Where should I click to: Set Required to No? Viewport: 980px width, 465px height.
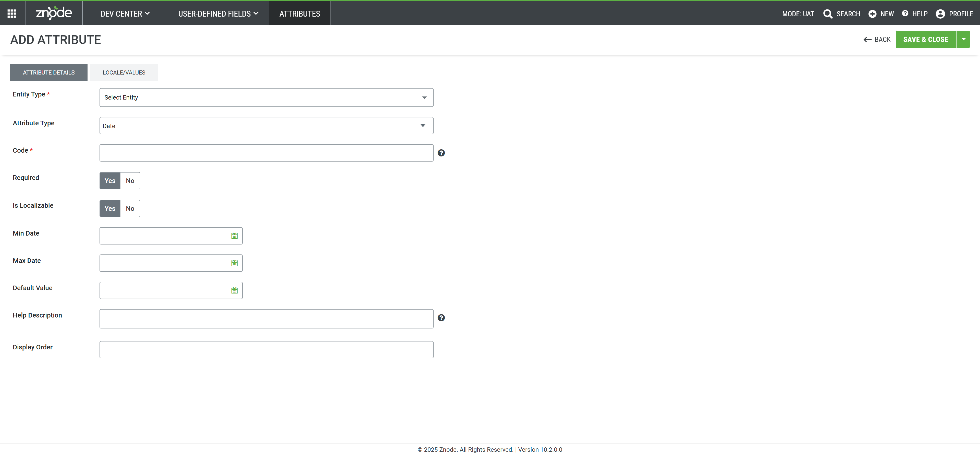tap(130, 181)
